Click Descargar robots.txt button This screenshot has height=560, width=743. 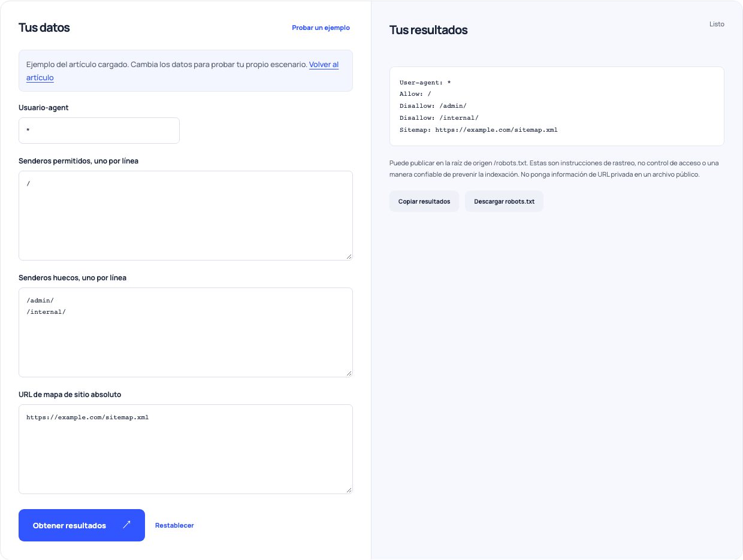click(504, 201)
